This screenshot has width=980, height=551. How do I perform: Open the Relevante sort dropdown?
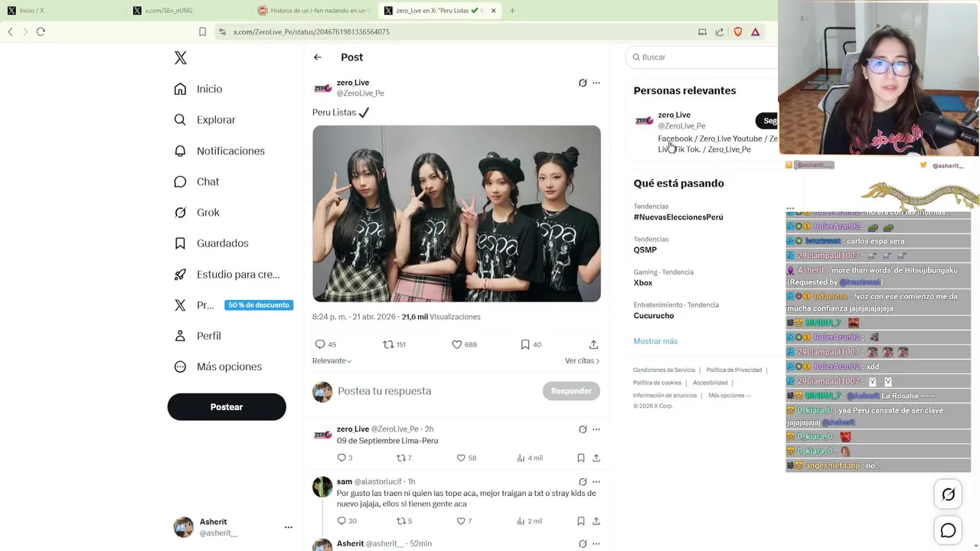tap(332, 360)
